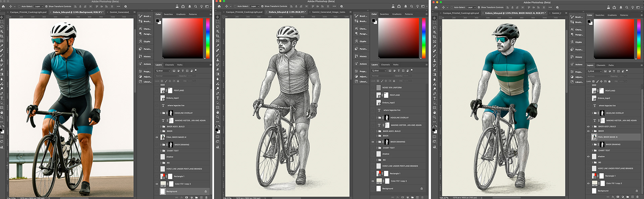Open the Glyphs panel in the left window
Viewport: 644px width, 199px height.
point(145,41)
